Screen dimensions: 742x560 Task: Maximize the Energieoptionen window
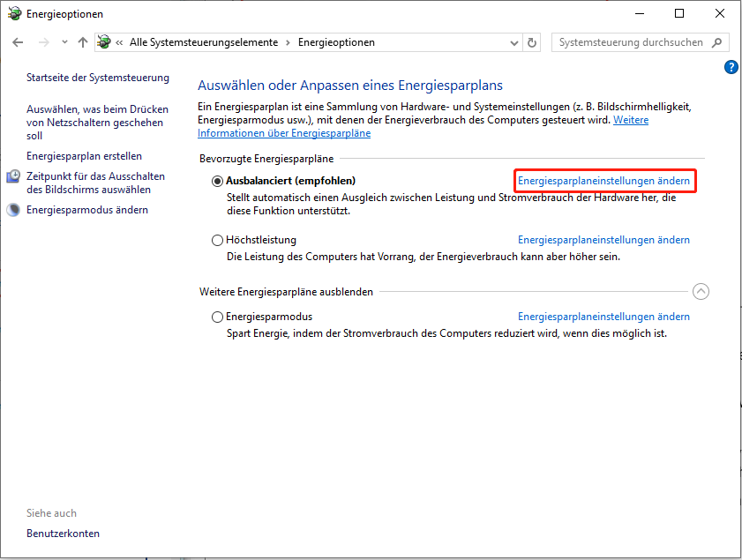point(679,14)
